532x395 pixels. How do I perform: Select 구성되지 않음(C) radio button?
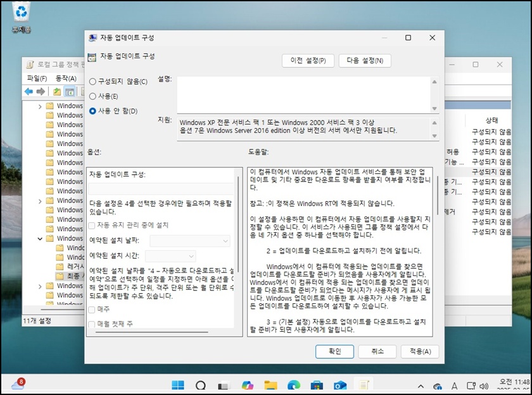(x=118, y=82)
